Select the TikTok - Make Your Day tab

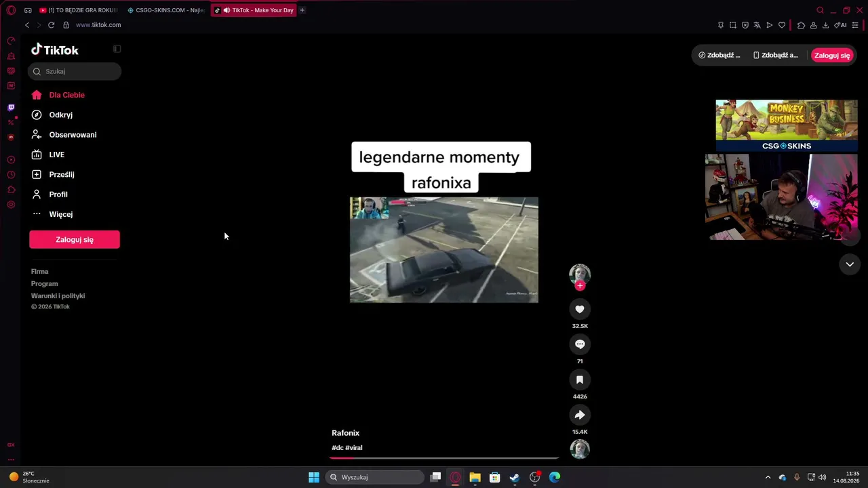coord(254,10)
